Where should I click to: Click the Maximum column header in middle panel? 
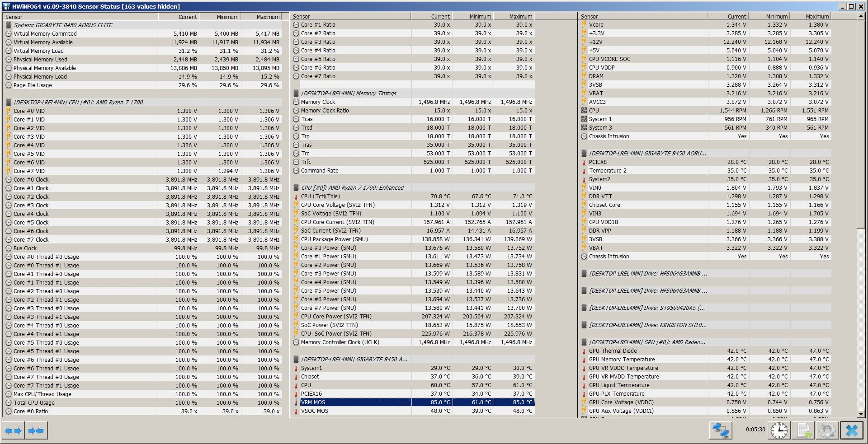point(514,17)
